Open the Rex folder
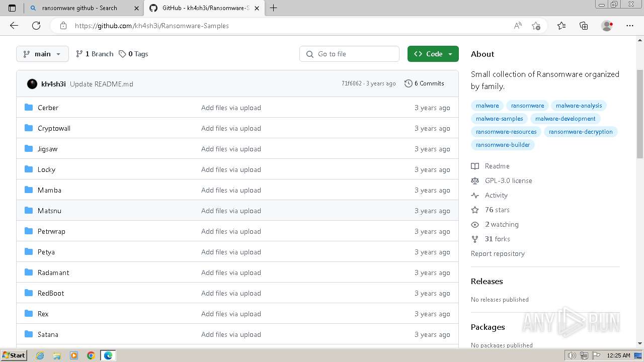This screenshot has height=362, width=644. click(x=43, y=314)
